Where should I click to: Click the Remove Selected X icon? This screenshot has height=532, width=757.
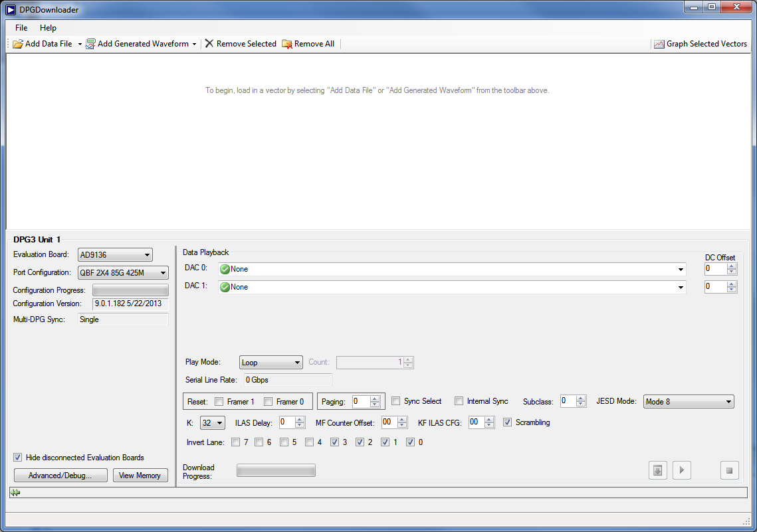(209, 44)
